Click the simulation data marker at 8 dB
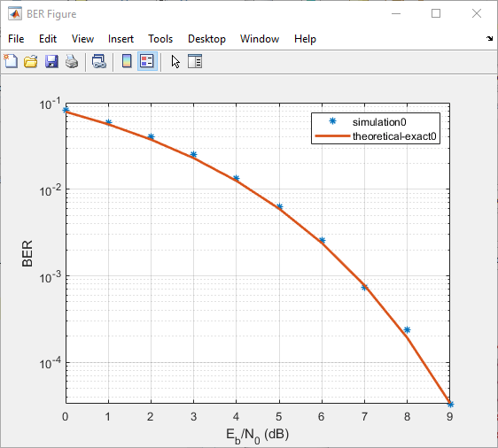Screen dimensions: 498x448 [407, 330]
